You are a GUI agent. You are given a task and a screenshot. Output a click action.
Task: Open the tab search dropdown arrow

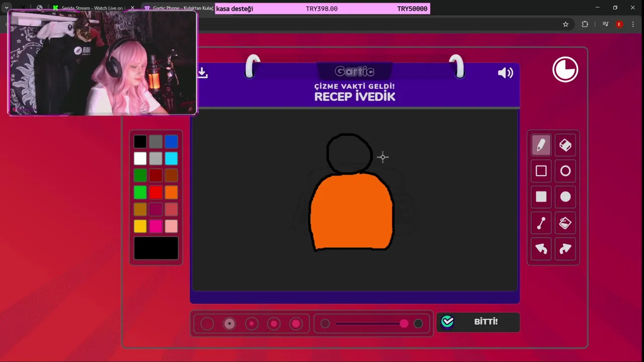[7, 8]
